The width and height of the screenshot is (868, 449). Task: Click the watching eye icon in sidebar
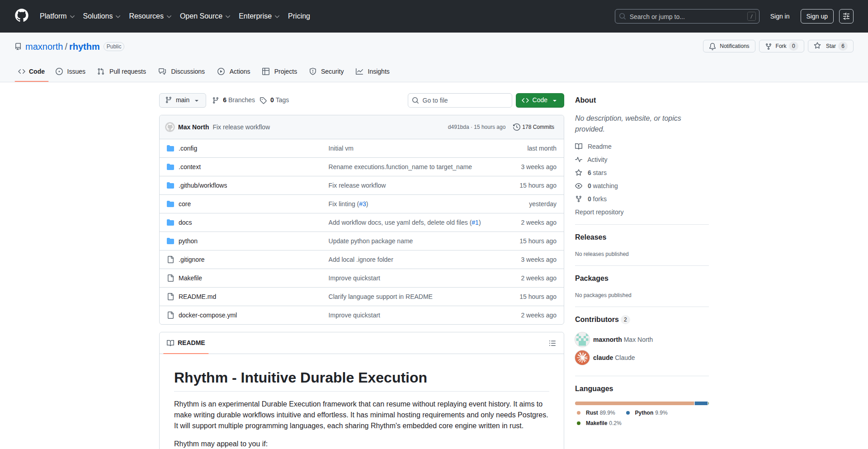point(579,186)
